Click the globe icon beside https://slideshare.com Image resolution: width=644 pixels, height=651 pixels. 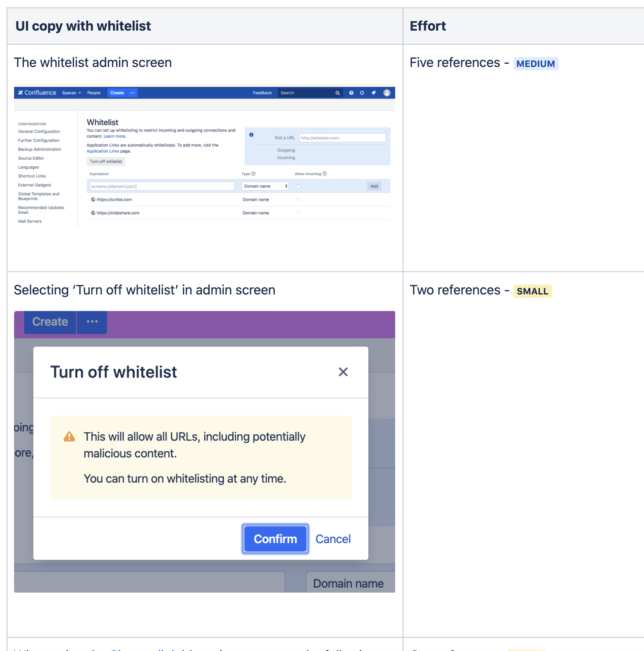coord(93,213)
